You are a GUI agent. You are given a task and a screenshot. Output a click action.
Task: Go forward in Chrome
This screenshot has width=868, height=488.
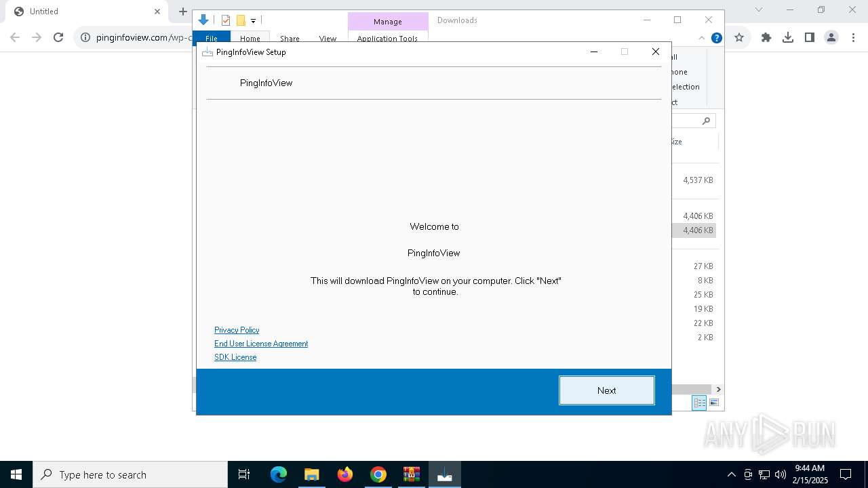[x=37, y=38]
